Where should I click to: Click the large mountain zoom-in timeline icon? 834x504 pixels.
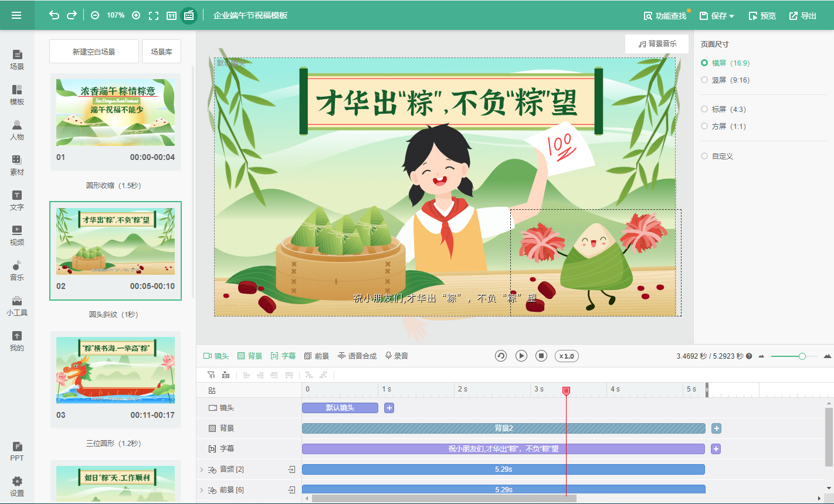pyautogui.click(x=828, y=356)
